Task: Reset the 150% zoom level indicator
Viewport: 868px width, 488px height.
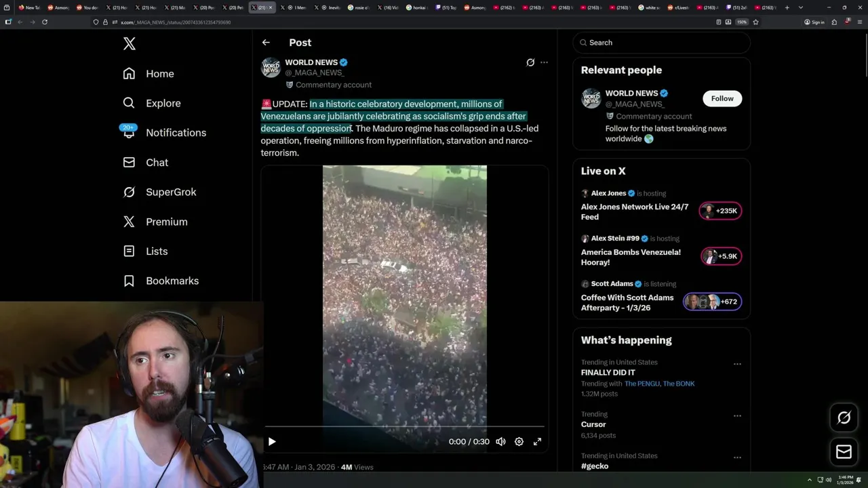Action: click(742, 22)
